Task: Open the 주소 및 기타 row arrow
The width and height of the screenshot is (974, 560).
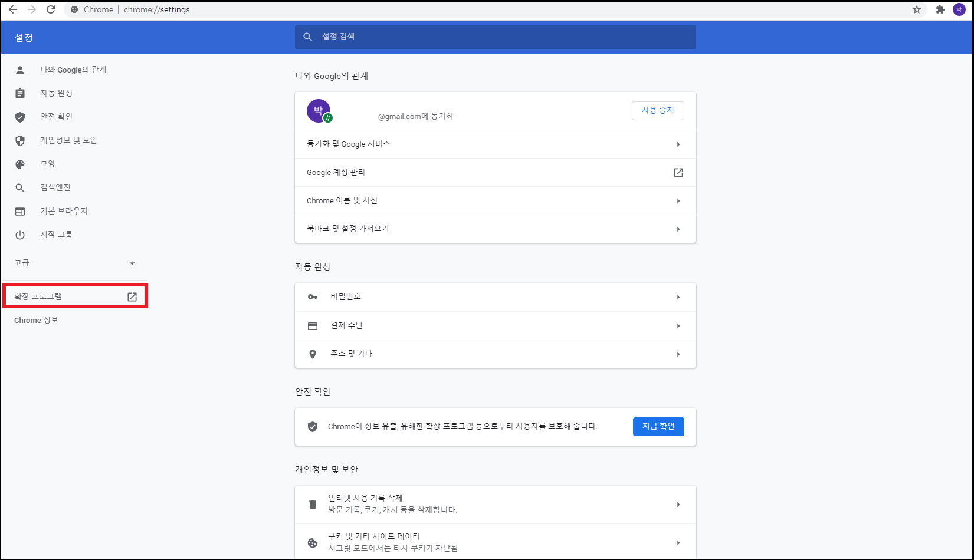Action: [678, 354]
